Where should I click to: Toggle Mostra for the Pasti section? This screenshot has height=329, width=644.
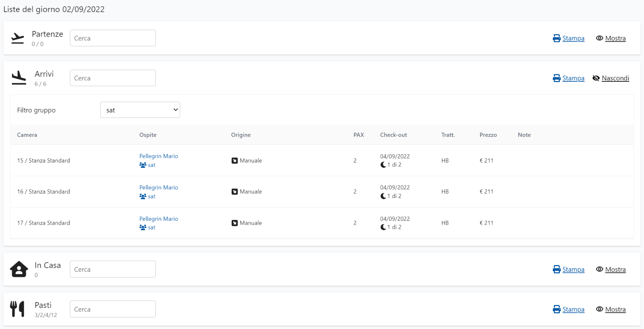click(x=615, y=309)
